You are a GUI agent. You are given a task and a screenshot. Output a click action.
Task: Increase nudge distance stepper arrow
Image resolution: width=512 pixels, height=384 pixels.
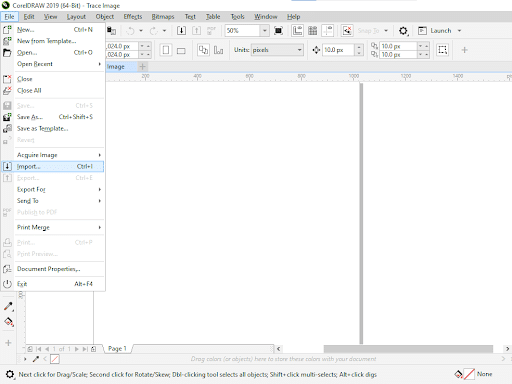point(359,47)
